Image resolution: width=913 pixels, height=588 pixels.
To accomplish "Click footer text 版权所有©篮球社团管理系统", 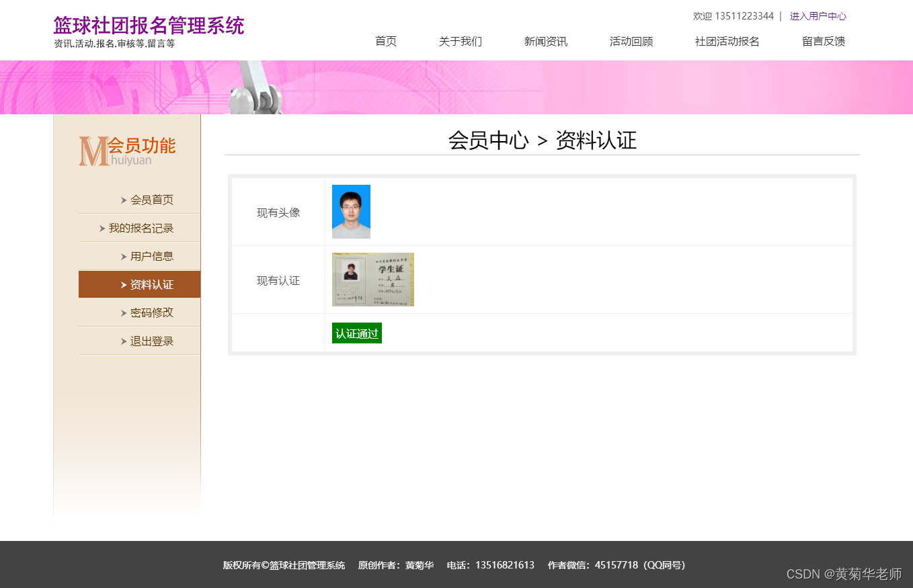I will (284, 565).
